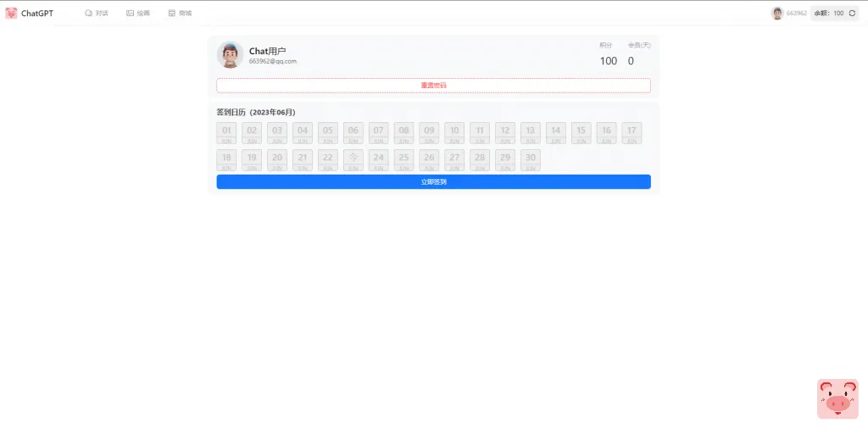Select calendar day 02 JUN
This screenshot has height=429, width=868.
252,133
